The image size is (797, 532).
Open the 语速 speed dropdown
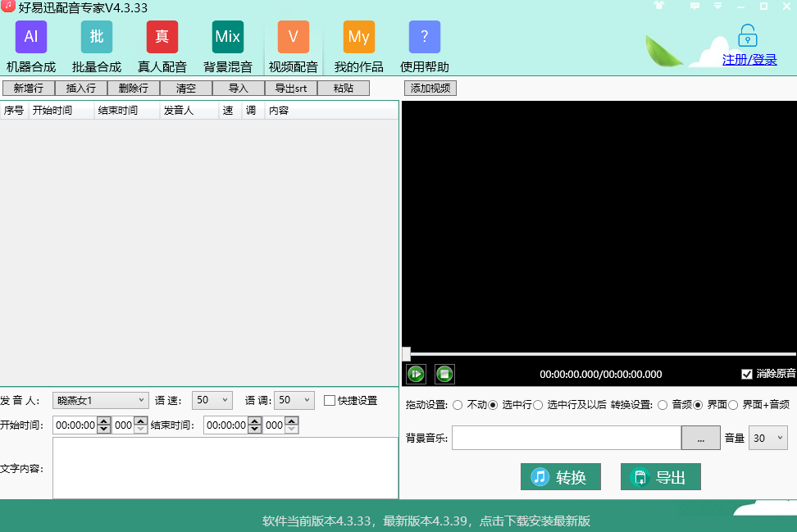(x=212, y=400)
